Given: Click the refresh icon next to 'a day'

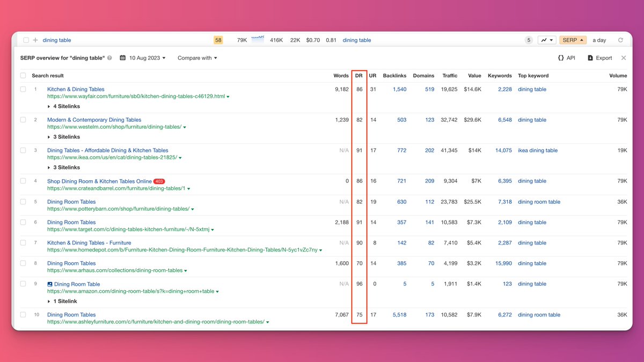Looking at the screenshot, I should tap(620, 40).
